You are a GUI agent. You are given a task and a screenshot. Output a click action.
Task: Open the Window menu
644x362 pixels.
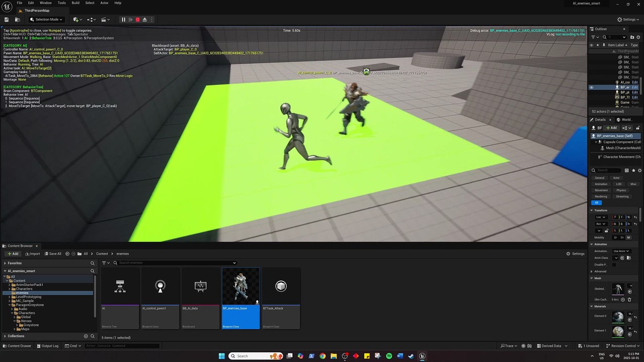46,3
